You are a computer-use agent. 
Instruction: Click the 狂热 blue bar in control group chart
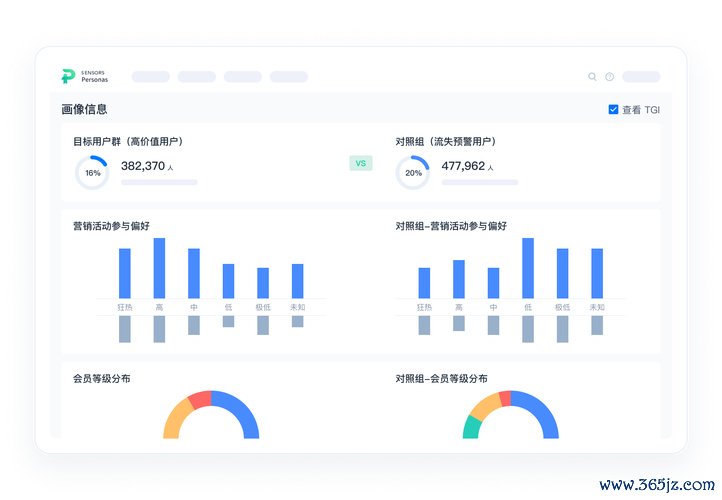pos(424,283)
